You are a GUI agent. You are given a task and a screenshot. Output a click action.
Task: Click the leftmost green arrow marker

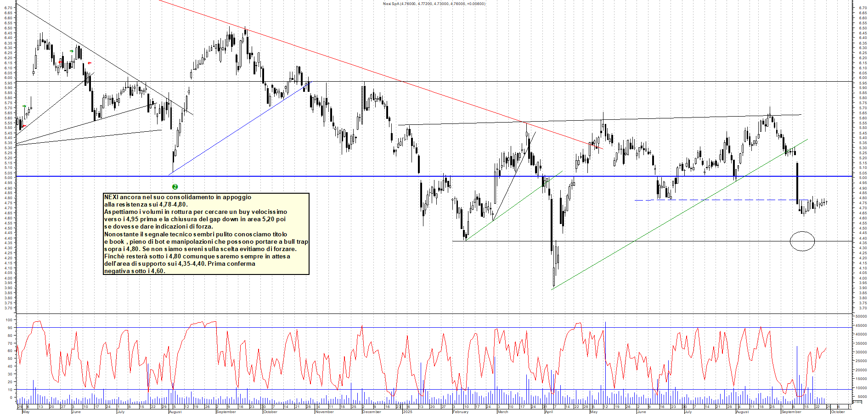click(x=24, y=106)
